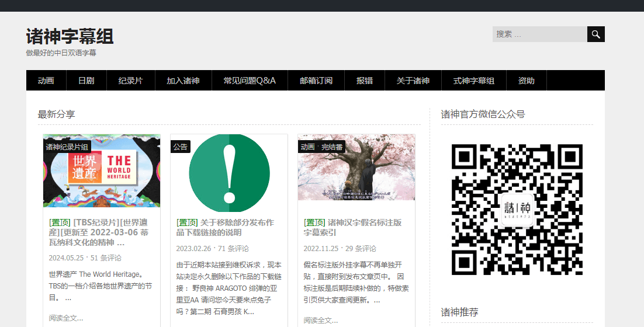Click 资助 in the navigation bar
644x327 pixels.
pos(527,81)
